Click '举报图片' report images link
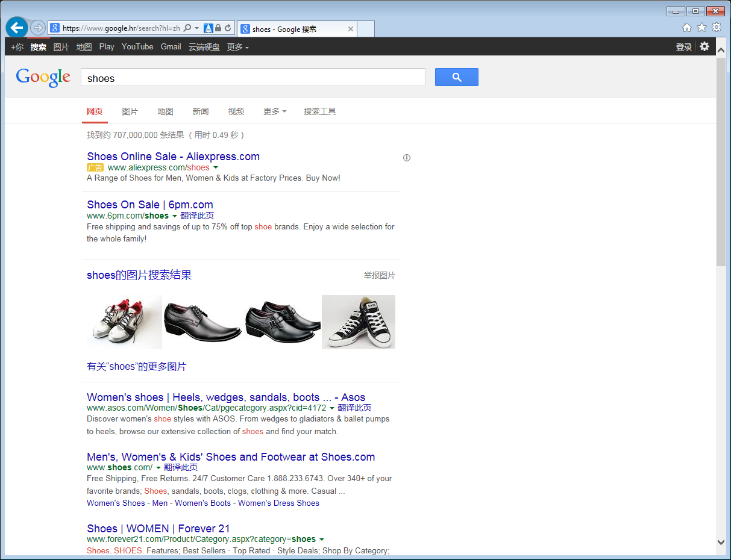This screenshot has width=731, height=560. (x=379, y=275)
